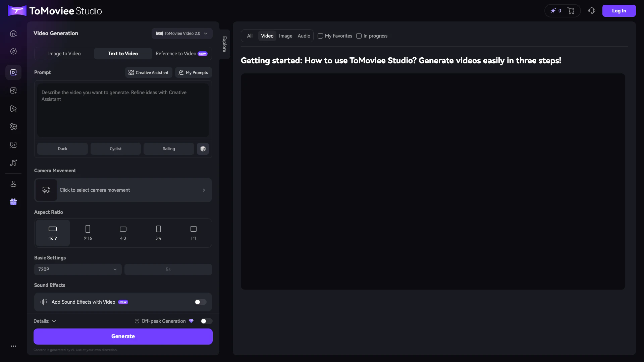
Task: Click into the prompt description text field
Action: [x=123, y=111]
